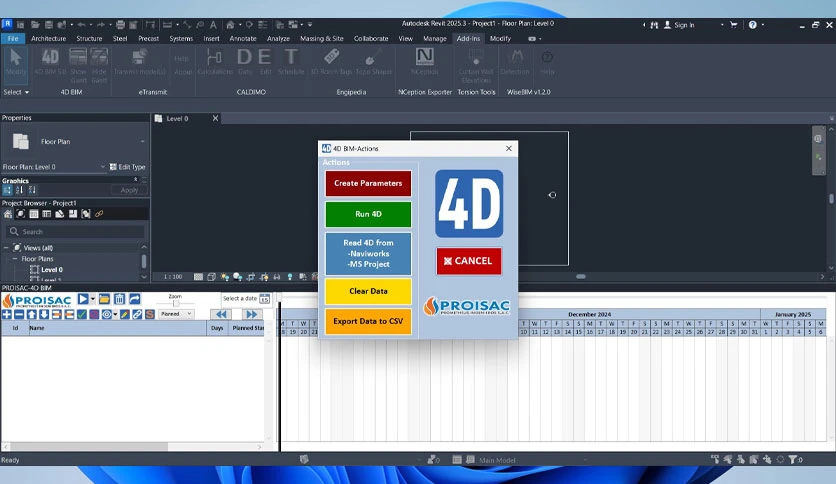Switch to the Collaborate ribbon tab
Viewport: 836px width, 484px height.
pos(371,38)
